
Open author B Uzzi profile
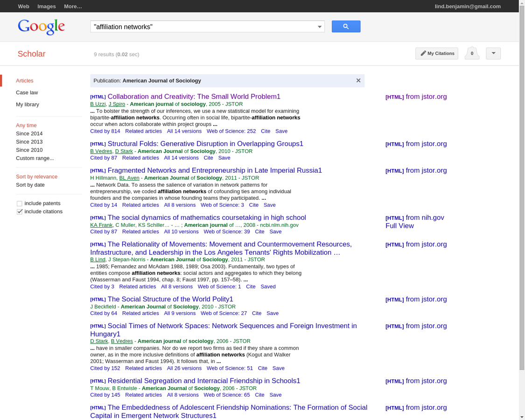pyautogui.click(x=98, y=104)
